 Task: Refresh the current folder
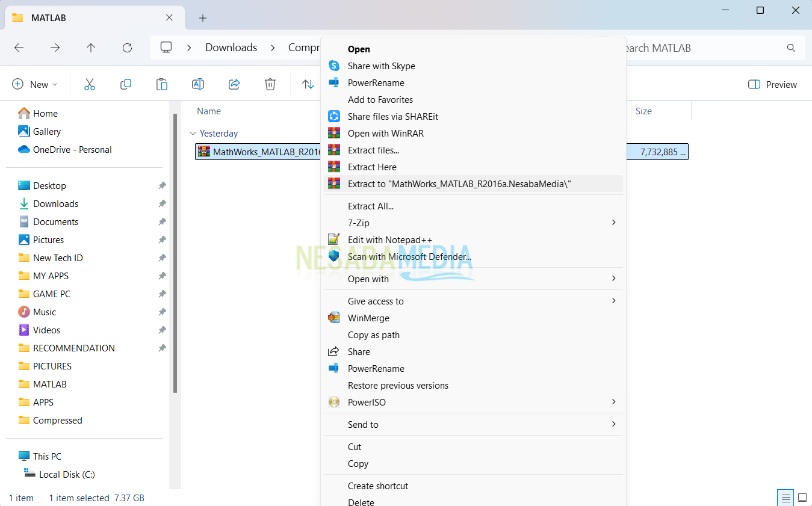127,48
